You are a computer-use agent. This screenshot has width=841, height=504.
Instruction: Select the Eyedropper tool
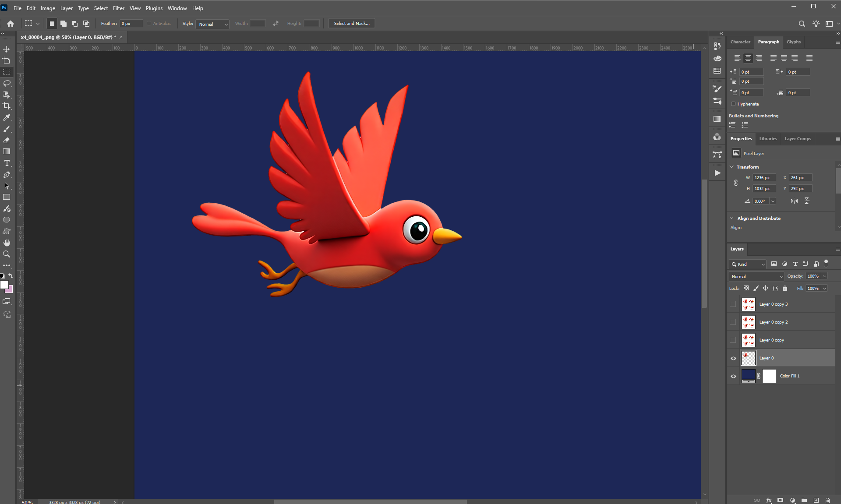(7, 117)
